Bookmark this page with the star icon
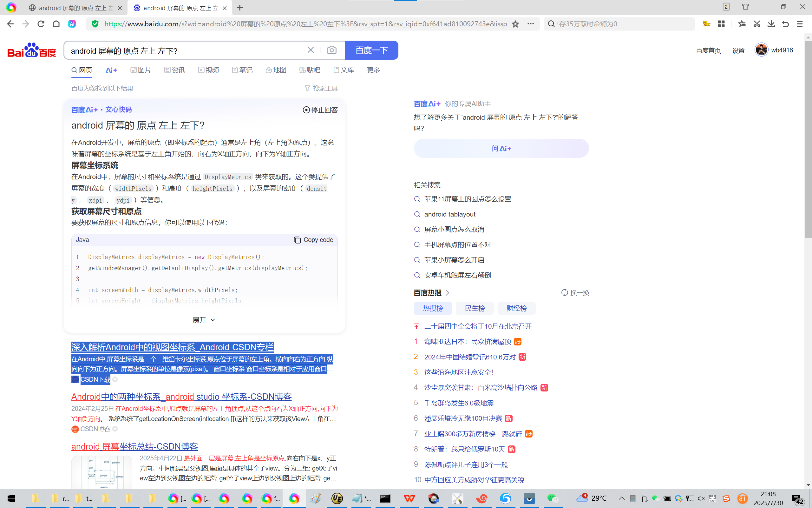Screen dimensions: 812x508 pyautogui.click(x=515, y=24)
